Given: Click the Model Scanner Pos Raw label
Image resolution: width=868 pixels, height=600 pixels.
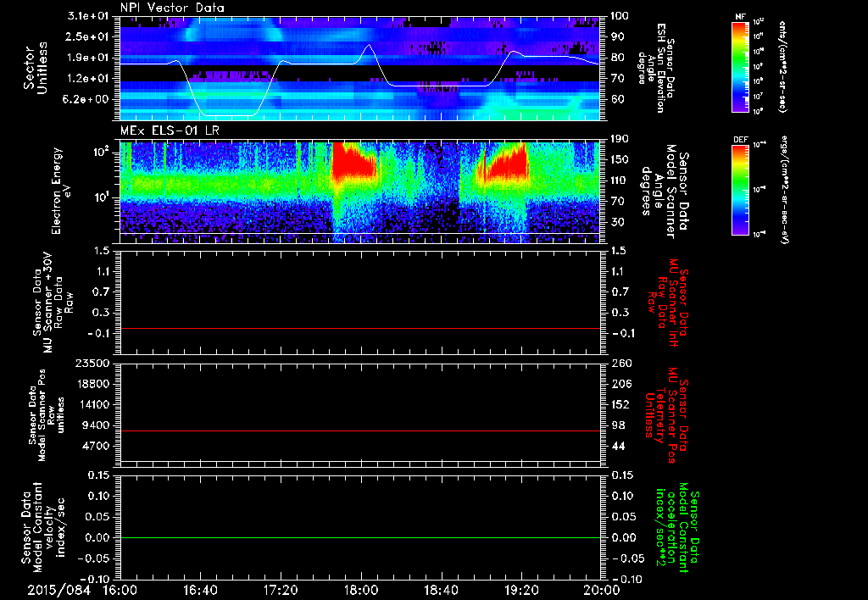Looking at the screenshot, I should (x=47, y=415).
